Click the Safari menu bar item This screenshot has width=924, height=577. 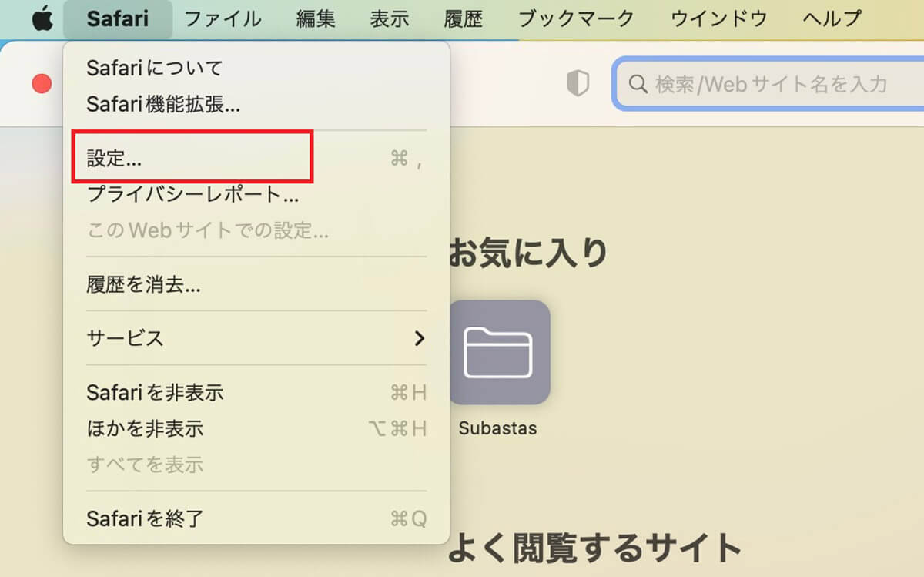click(x=118, y=19)
